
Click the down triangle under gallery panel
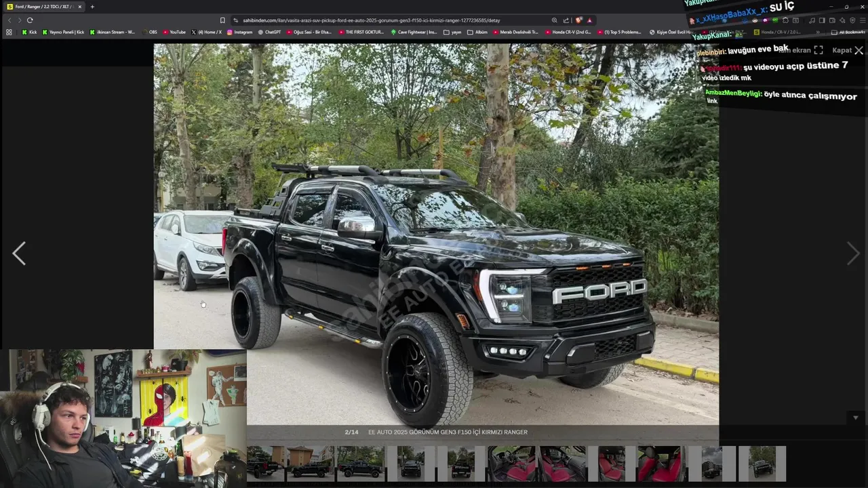click(855, 418)
